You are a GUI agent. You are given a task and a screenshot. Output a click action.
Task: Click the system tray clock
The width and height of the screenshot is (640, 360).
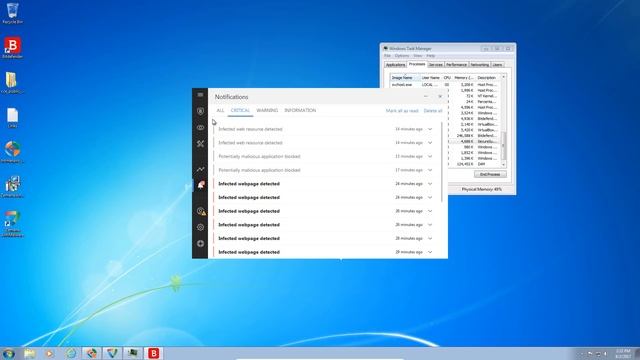click(x=623, y=353)
